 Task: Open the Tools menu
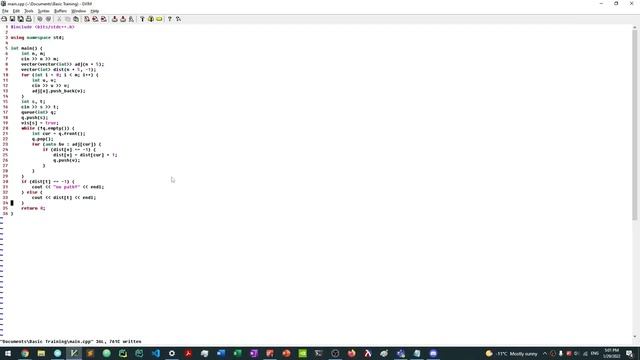[x=29, y=11]
